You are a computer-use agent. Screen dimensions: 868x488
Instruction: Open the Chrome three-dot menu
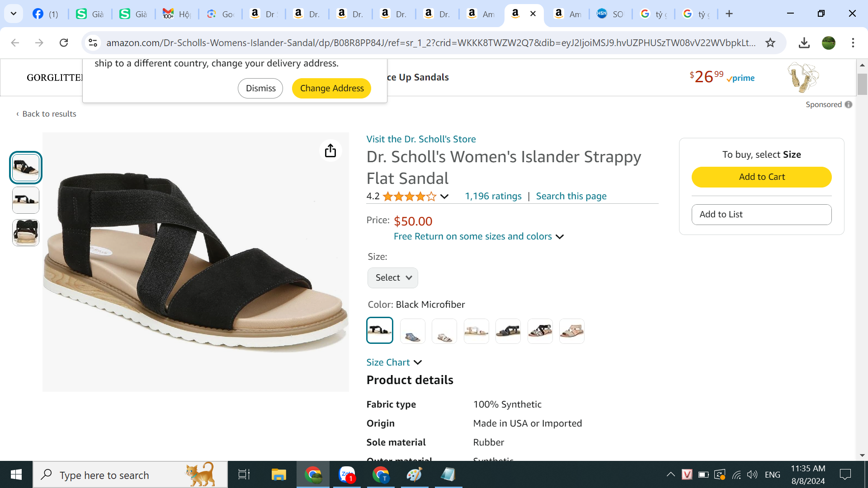(x=853, y=42)
